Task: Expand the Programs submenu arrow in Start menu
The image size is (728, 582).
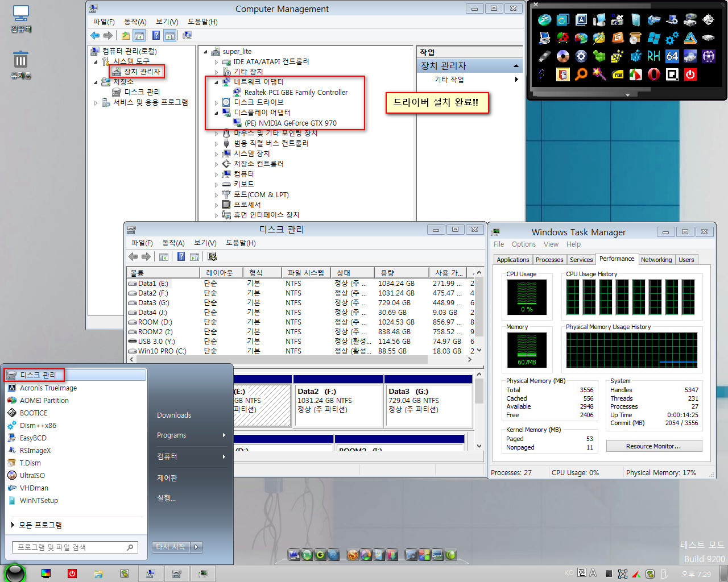Action: click(224, 435)
